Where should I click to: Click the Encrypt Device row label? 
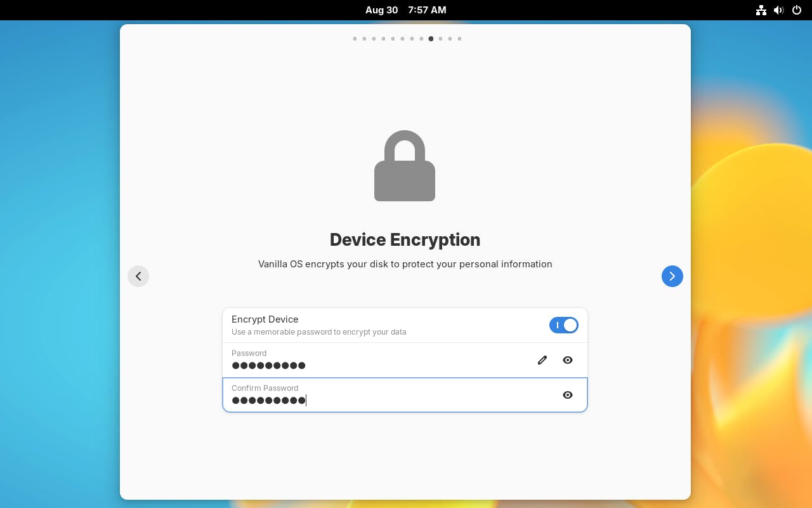265,319
